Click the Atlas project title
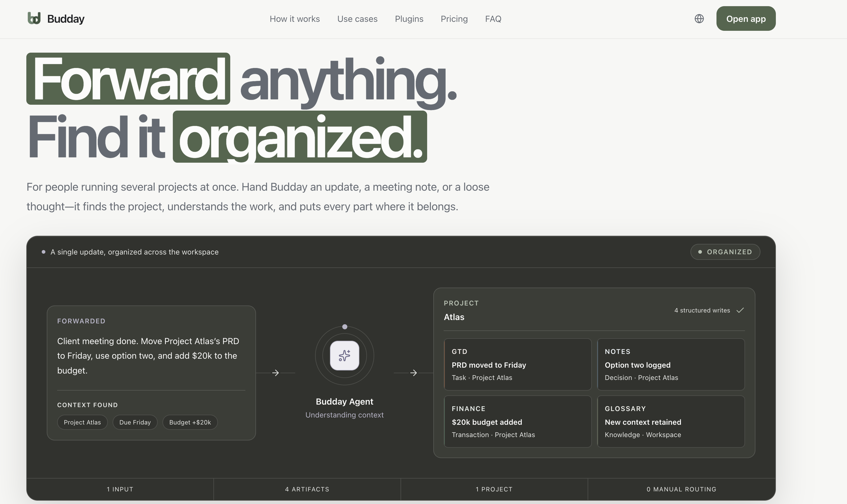The image size is (847, 504). click(x=454, y=317)
